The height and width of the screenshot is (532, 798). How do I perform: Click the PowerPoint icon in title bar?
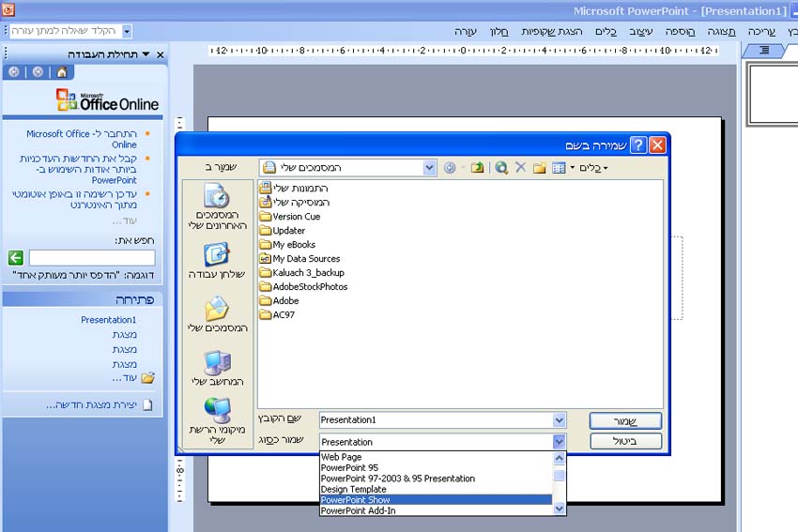(x=8, y=8)
